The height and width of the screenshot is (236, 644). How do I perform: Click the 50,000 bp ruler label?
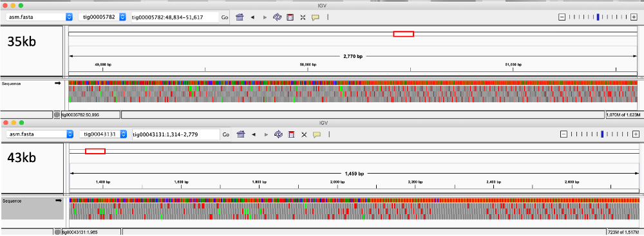(x=308, y=64)
